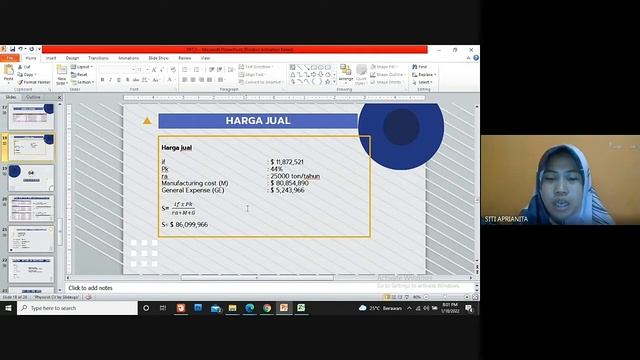Screen dimensions: 640x360
Task: Open the font name combo box
Action: click(117, 70)
